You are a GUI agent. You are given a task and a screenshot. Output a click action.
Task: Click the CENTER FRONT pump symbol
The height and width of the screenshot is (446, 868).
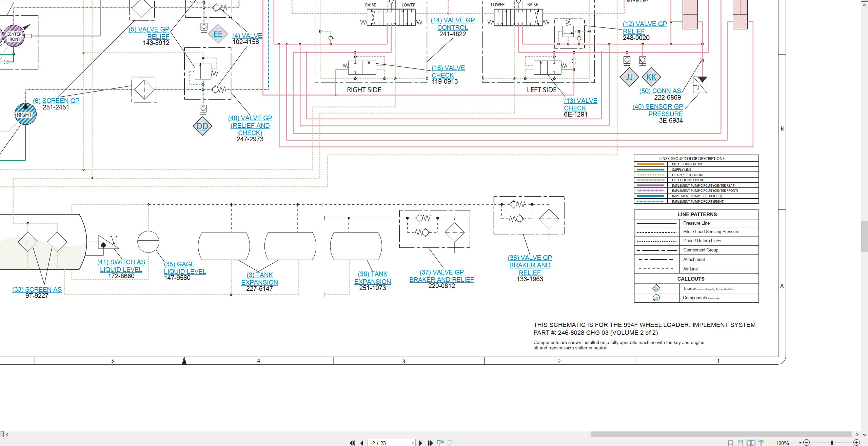14,36
